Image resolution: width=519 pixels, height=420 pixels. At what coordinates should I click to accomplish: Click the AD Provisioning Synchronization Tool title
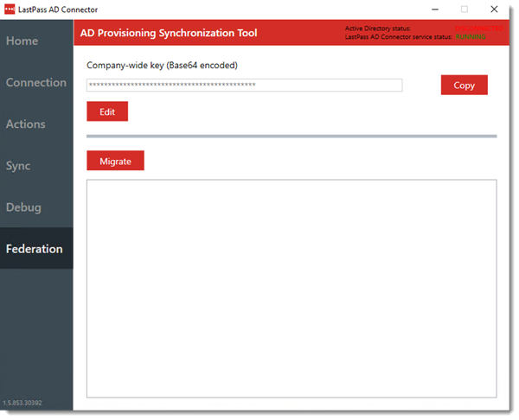click(x=169, y=33)
